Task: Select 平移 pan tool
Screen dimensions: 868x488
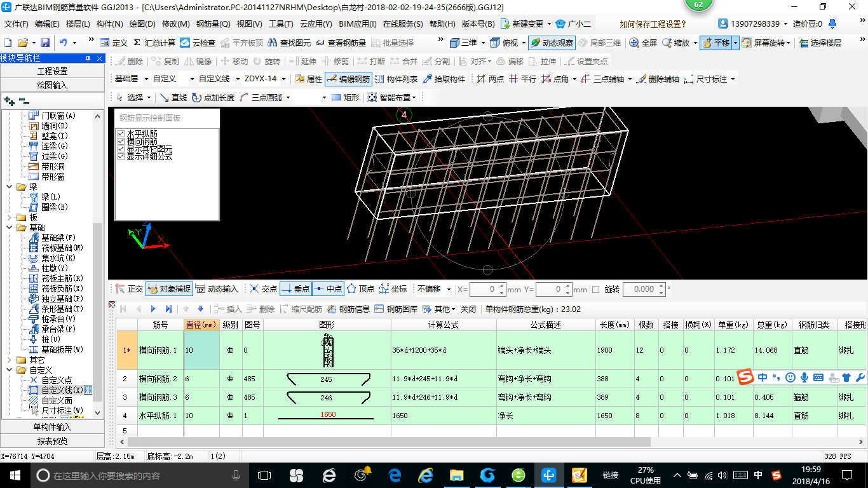Action: [715, 43]
